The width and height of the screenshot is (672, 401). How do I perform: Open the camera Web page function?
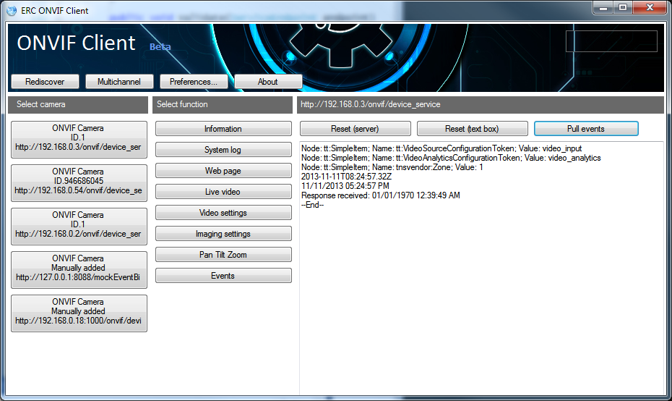click(x=223, y=171)
